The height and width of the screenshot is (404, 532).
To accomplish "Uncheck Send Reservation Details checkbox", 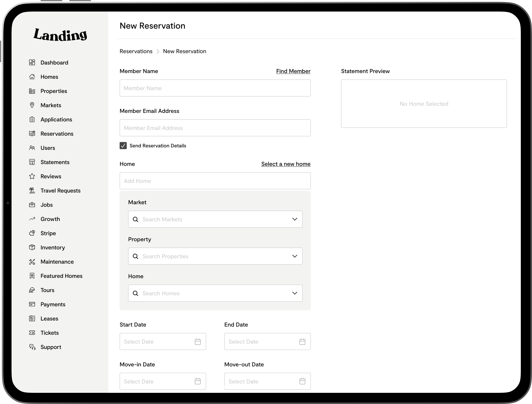I will (123, 146).
